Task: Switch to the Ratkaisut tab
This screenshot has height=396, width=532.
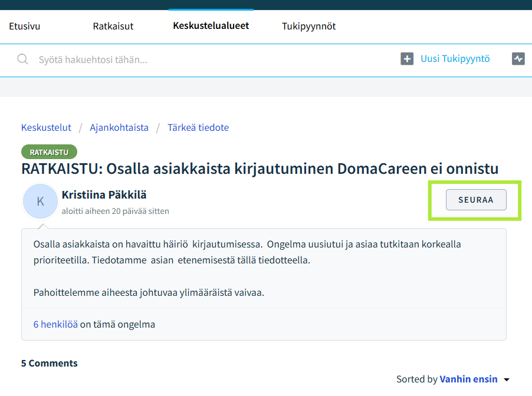Action: point(113,26)
